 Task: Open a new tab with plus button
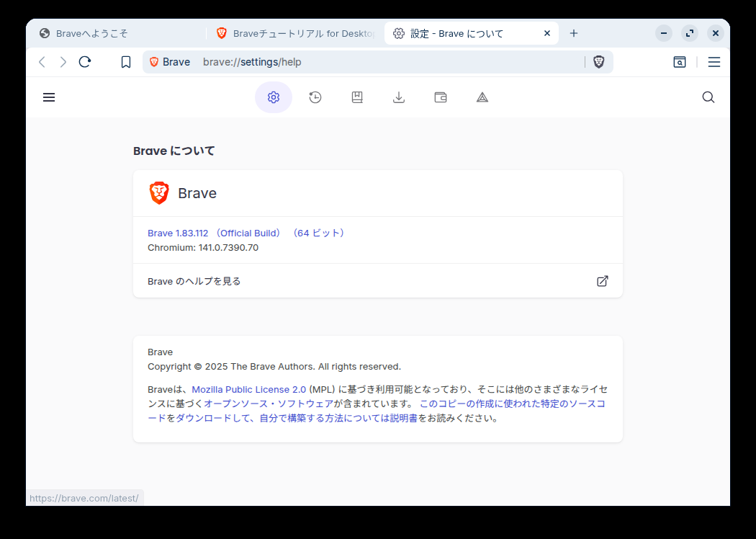point(574,33)
